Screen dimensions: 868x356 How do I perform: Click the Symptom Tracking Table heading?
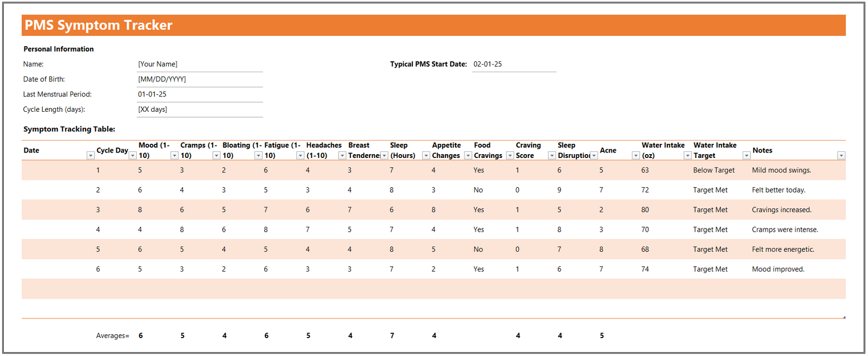(x=69, y=129)
